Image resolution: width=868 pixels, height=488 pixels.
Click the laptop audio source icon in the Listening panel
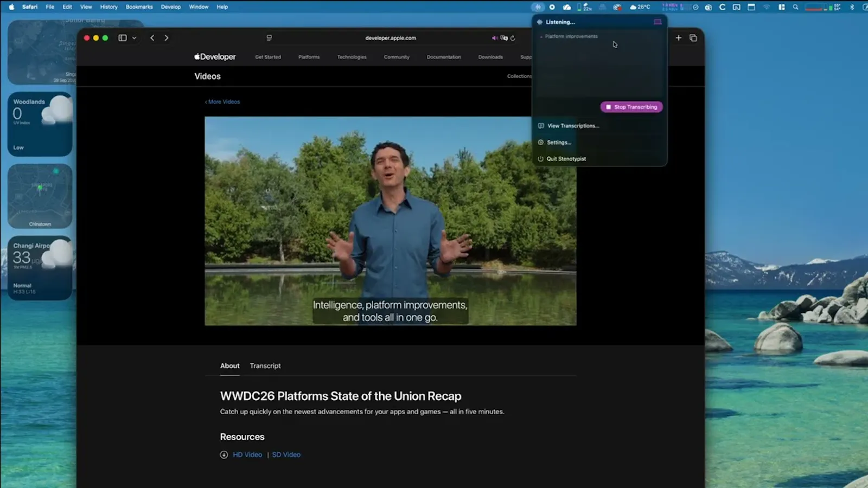tap(658, 22)
